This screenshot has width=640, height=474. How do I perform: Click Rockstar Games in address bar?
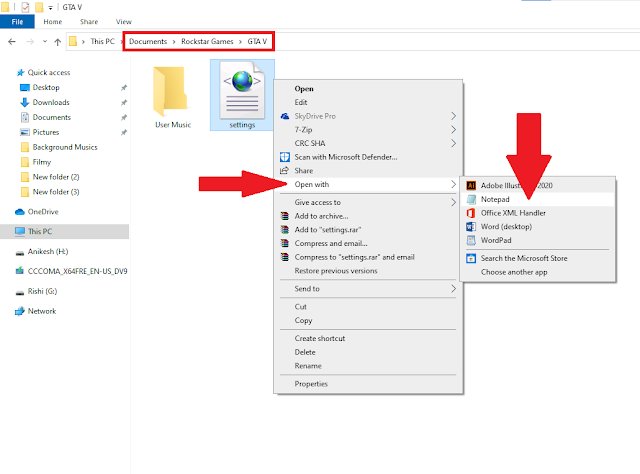point(207,42)
